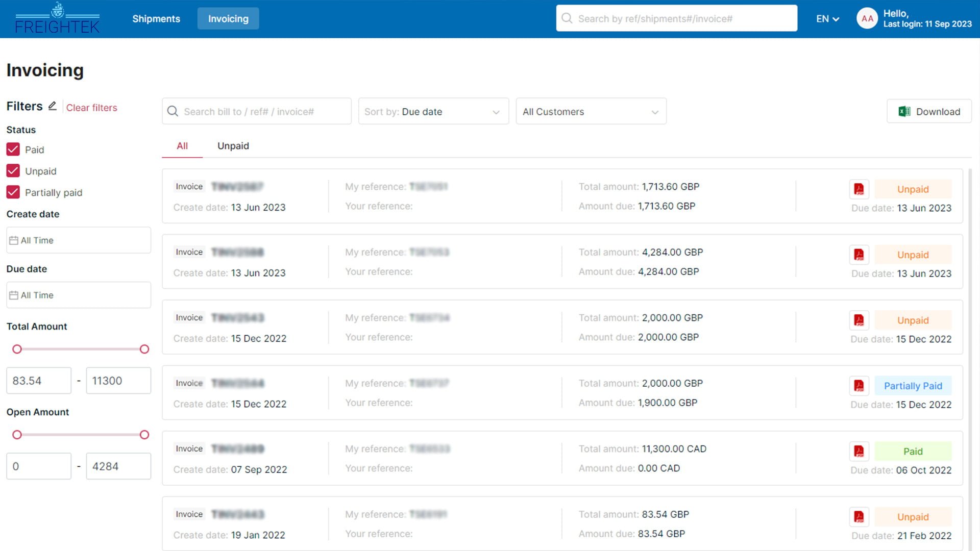Uncheck the Unpaid status filter

tap(13, 171)
